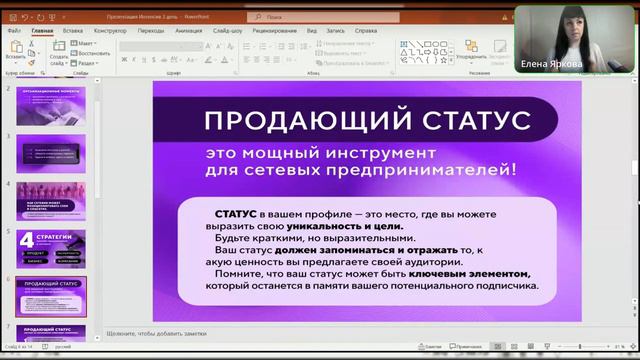This screenshot has height=360, width=640.
Task: Click the Decrease Indent icon
Action: click(281, 47)
